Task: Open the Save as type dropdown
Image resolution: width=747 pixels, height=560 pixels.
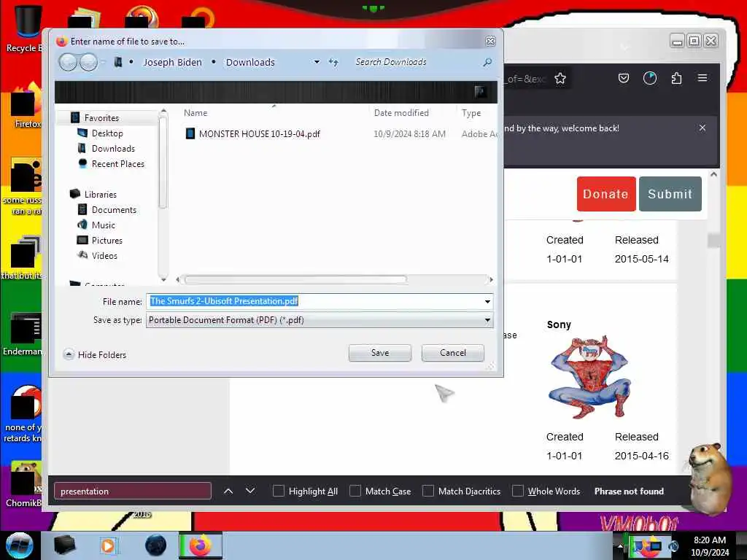Action: [320, 320]
